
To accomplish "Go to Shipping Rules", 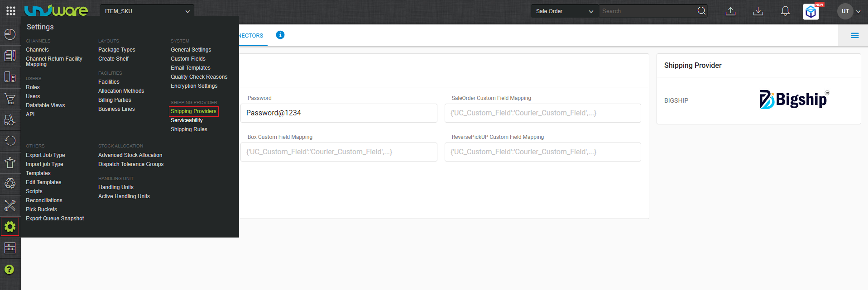I will click(189, 129).
